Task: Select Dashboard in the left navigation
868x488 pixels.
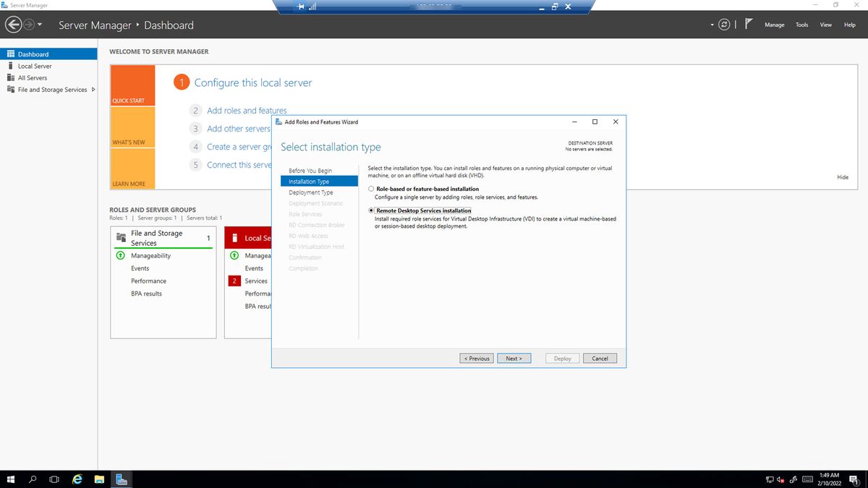Action: coord(48,54)
